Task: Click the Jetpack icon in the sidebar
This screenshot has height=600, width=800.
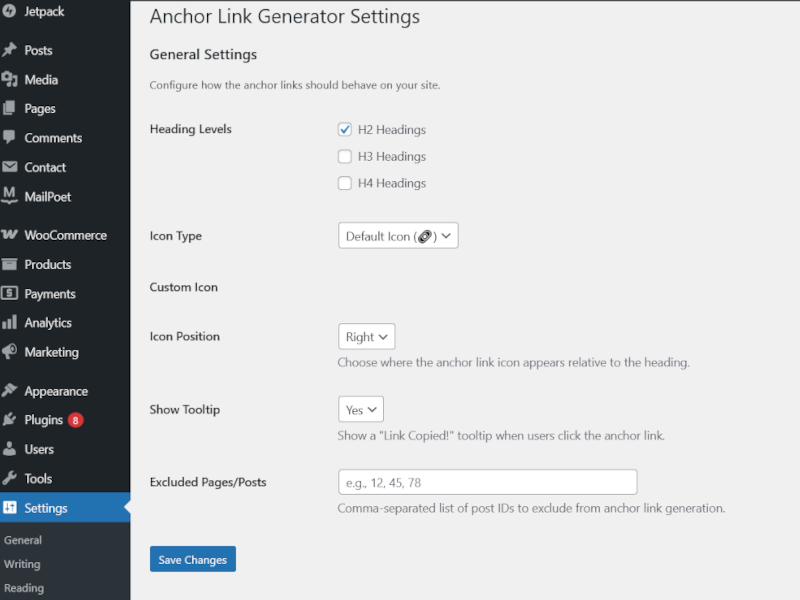Action: (10, 11)
